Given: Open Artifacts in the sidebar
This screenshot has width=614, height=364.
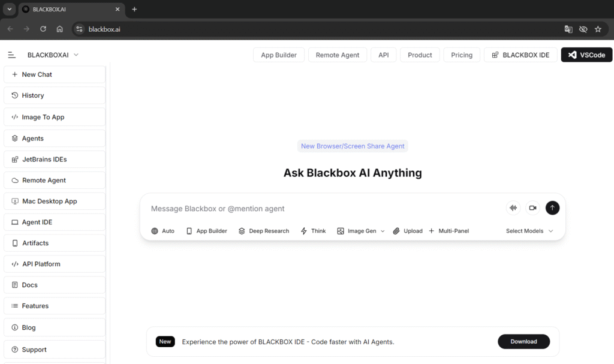Looking at the screenshot, I should pos(55,243).
